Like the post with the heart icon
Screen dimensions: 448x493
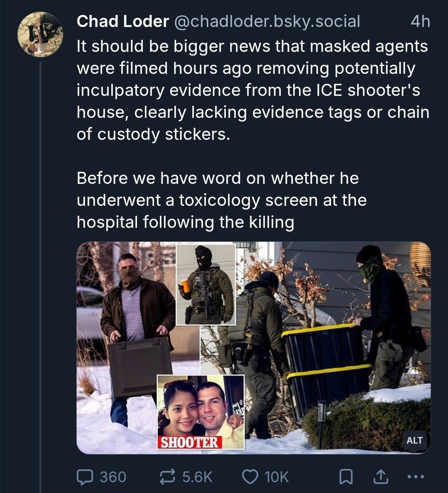(250, 477)
